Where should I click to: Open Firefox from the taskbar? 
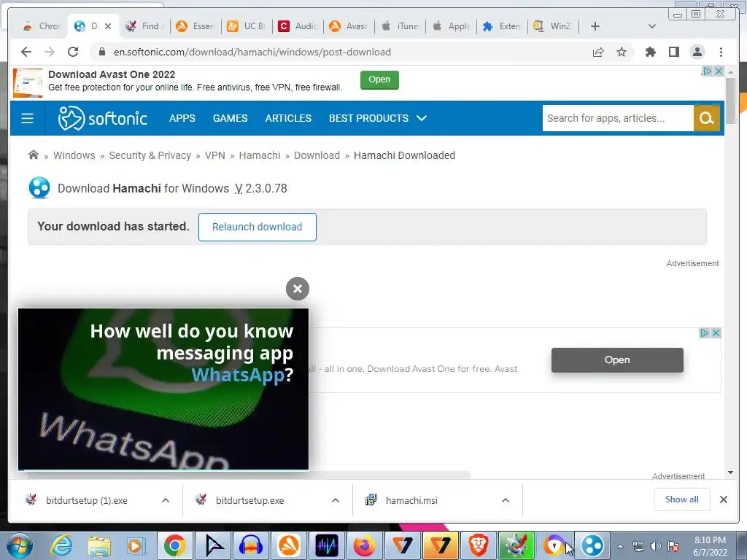tap(365, 545)
